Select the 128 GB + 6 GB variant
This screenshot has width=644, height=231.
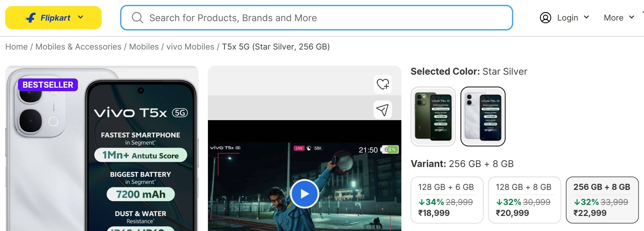pos(447,200)
